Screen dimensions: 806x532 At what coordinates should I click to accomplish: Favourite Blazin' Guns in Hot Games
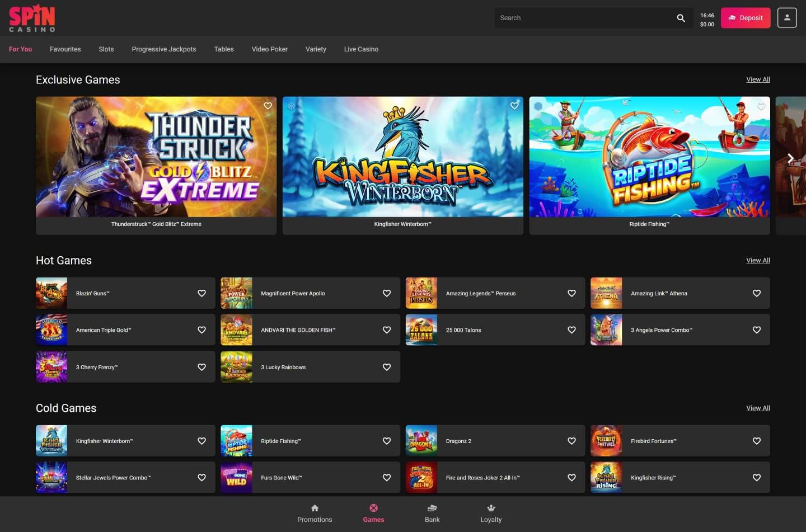click(201, 293)
